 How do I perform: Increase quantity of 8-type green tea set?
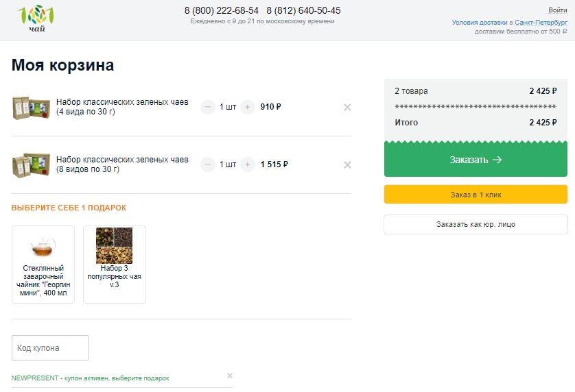(248, 164)
